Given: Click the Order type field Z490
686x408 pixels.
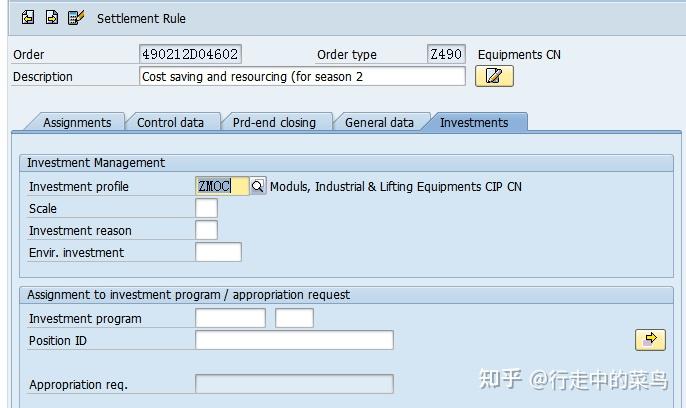Looking at the screenshot, I should (446, 54).
